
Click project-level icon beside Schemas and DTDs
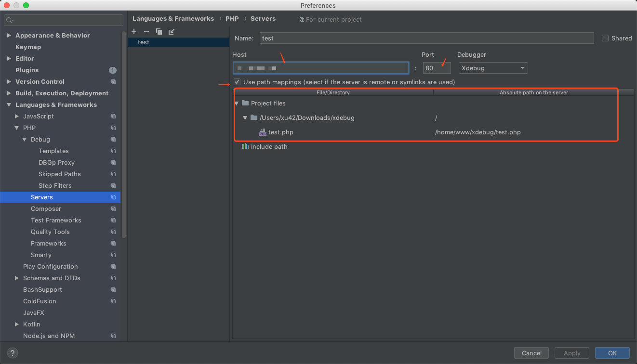113,278
